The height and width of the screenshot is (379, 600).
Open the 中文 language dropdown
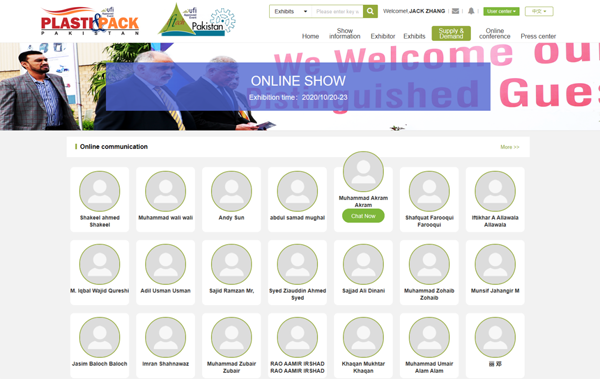point(539,11)
